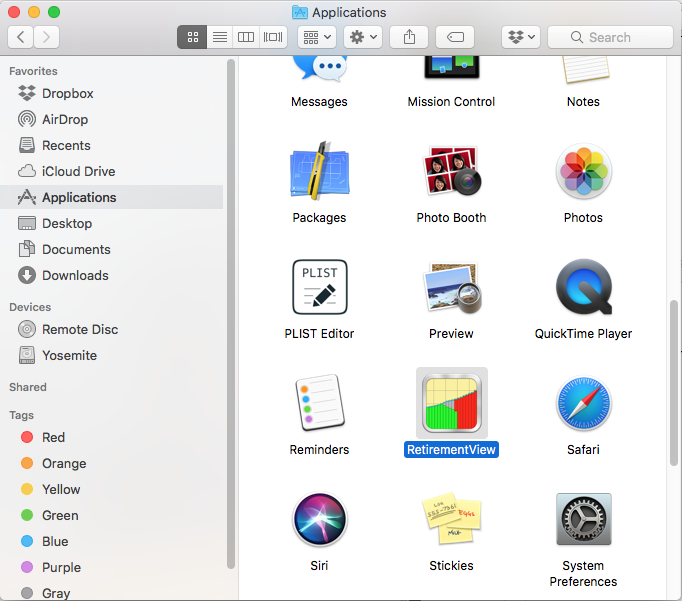The width and height of the screenshot is (682, 601).
Task: Click the Search field
Action: [x=610, y=37]
